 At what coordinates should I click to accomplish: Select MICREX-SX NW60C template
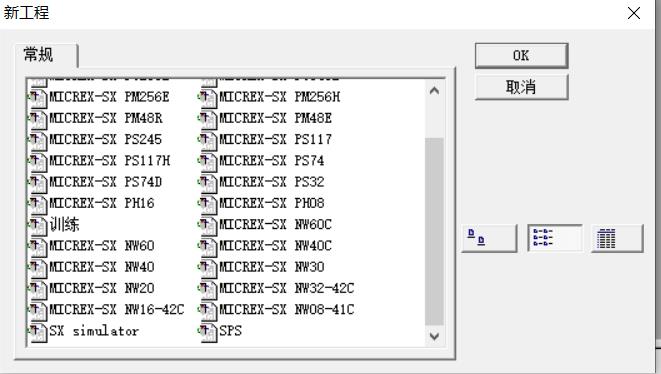[275, 225]
